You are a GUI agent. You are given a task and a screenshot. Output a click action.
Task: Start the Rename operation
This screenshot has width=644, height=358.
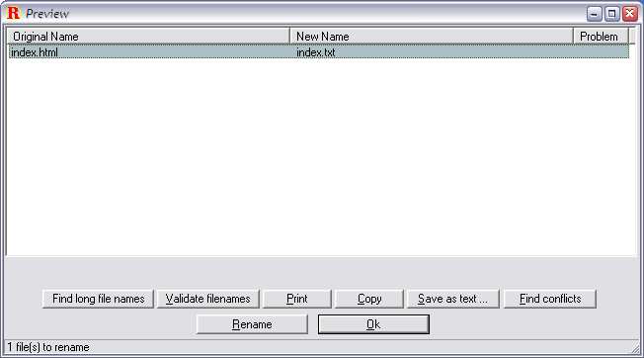[252, 324]
